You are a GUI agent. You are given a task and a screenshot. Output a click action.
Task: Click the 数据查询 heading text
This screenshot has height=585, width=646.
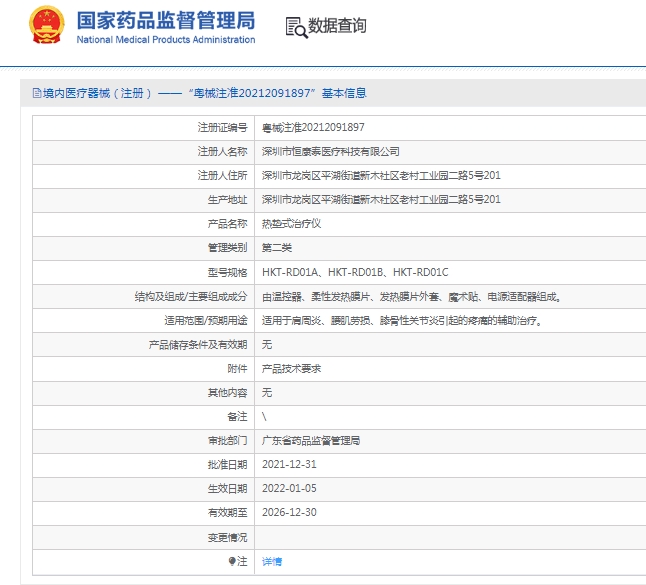(337, 26)
